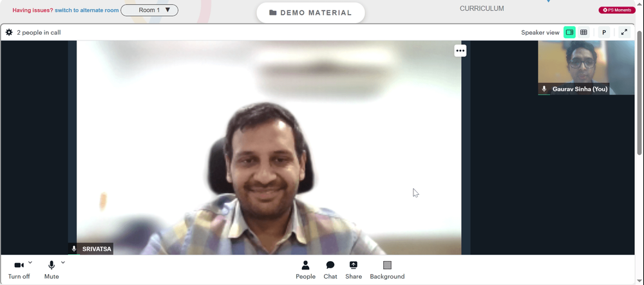Switch to speaker view layout icon

click(569, 32)
